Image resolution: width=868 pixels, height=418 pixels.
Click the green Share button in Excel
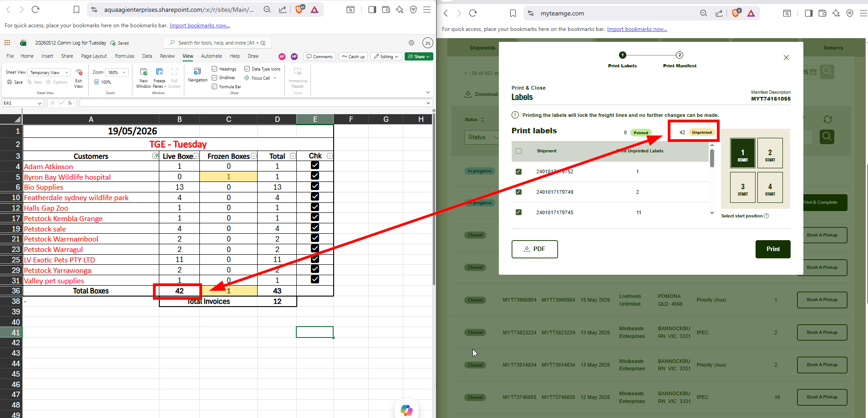click(419, 57)
